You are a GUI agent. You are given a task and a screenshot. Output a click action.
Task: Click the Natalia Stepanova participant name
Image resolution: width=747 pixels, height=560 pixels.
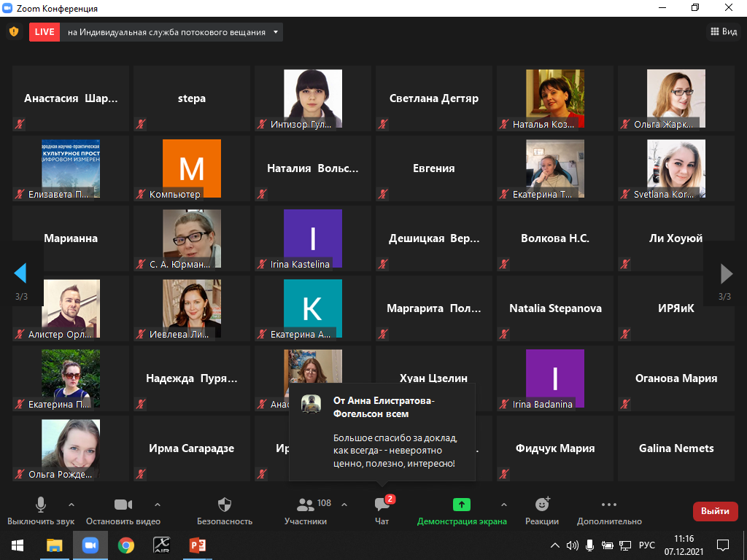pyautogui.click(x=555, y=308)
